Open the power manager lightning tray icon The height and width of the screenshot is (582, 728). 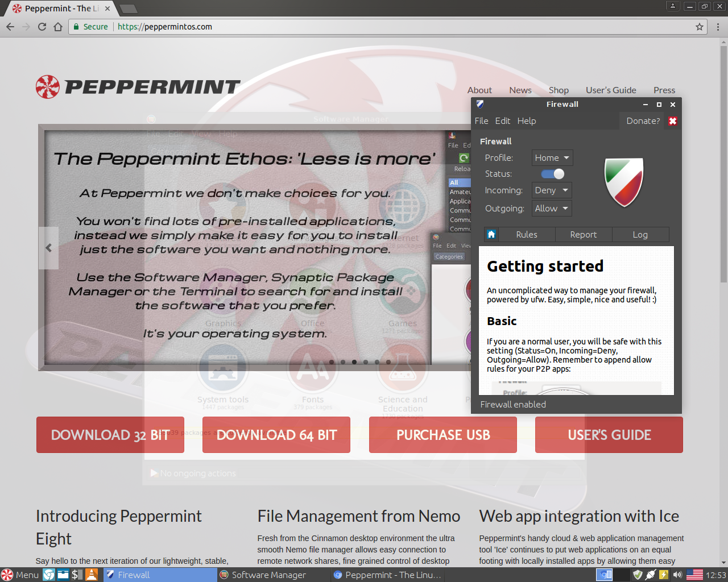click(x=664, y=575)
